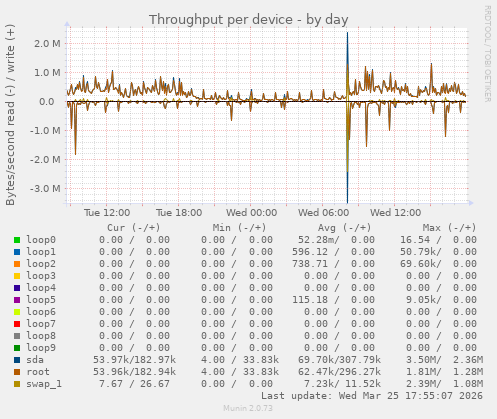Image resolution: width=497 pixels, height=419 pixels.
Task: Click the Wed 00:00 axis label
Action: click(x=251, y=213)
